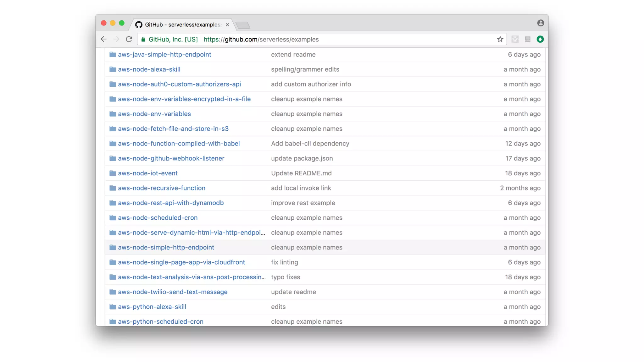Open a new tab with the blank tab button

243,25
